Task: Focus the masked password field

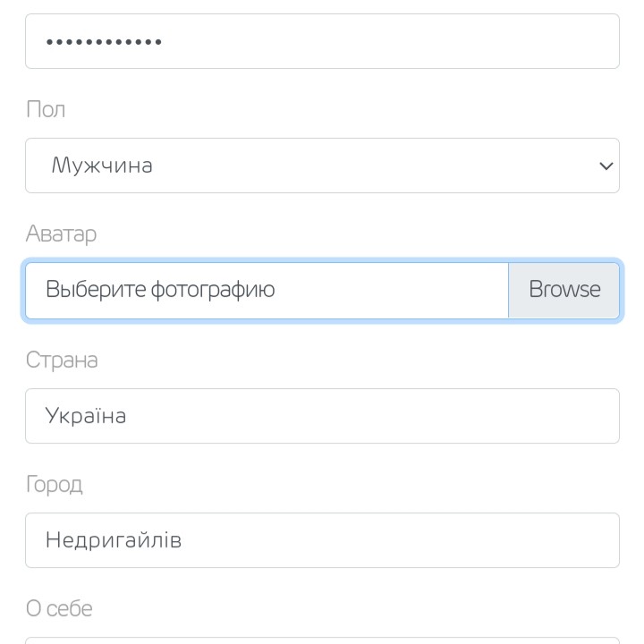Action: coord(322,41)
